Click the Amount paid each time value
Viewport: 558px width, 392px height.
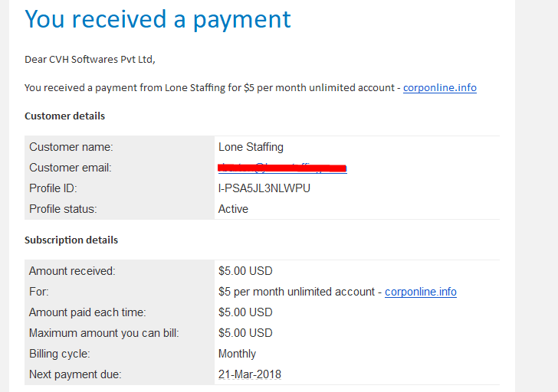point(245,312)
